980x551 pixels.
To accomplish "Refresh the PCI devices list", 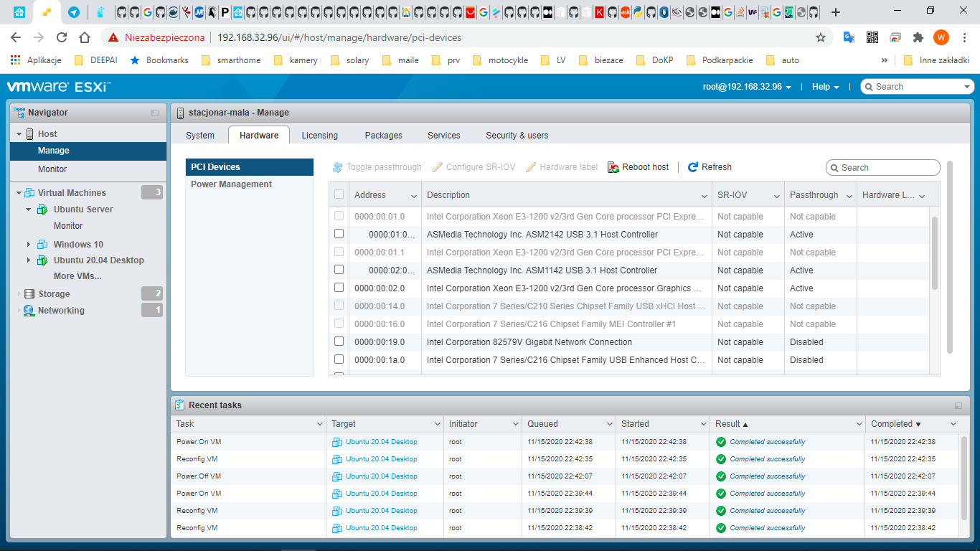I will pyautogui.click(x=710, y=167).
